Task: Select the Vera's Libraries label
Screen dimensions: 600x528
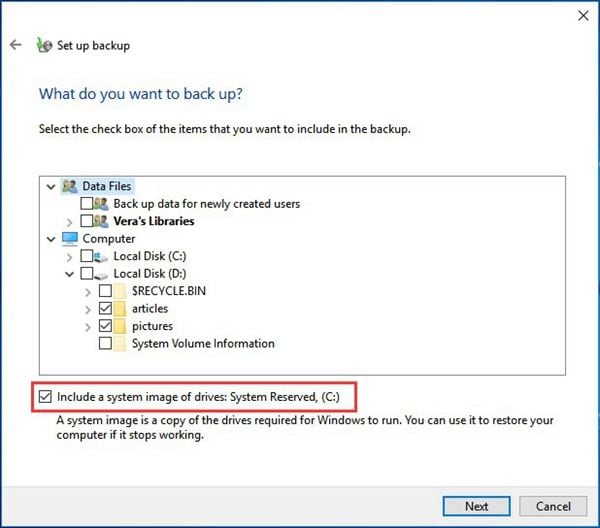Action: 154,221
